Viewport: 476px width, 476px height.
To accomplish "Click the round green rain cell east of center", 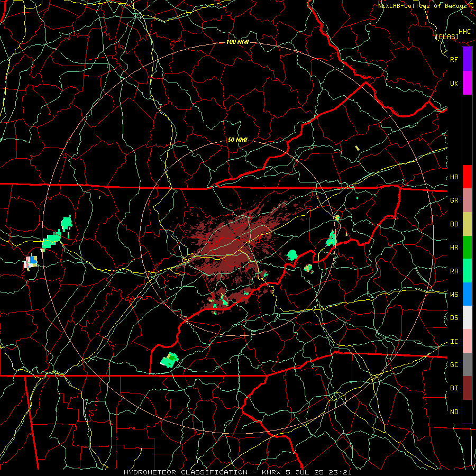I will coord(292,255).
